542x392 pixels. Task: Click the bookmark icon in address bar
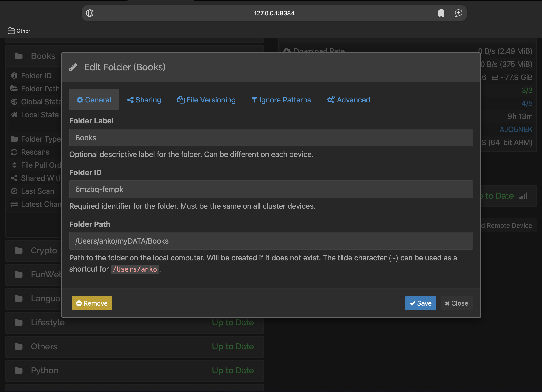441,13
